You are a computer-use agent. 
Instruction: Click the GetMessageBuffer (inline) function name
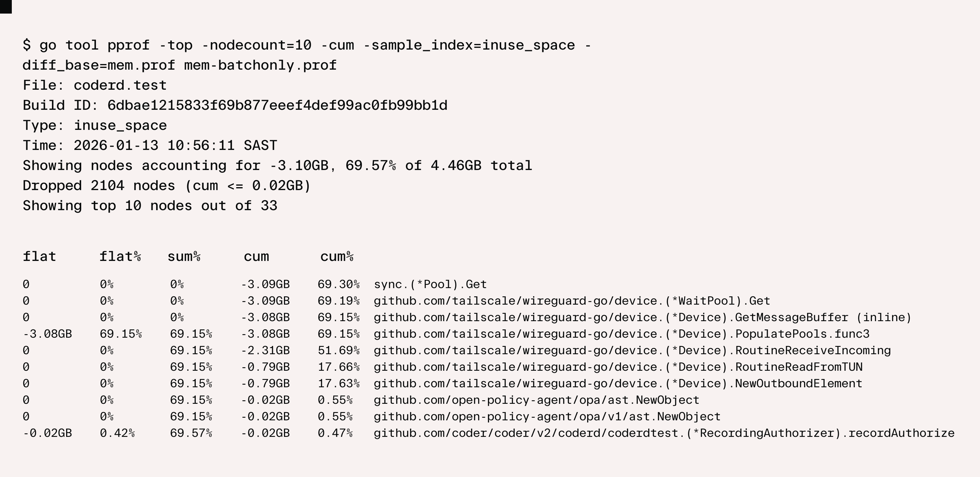coord(642,318)
